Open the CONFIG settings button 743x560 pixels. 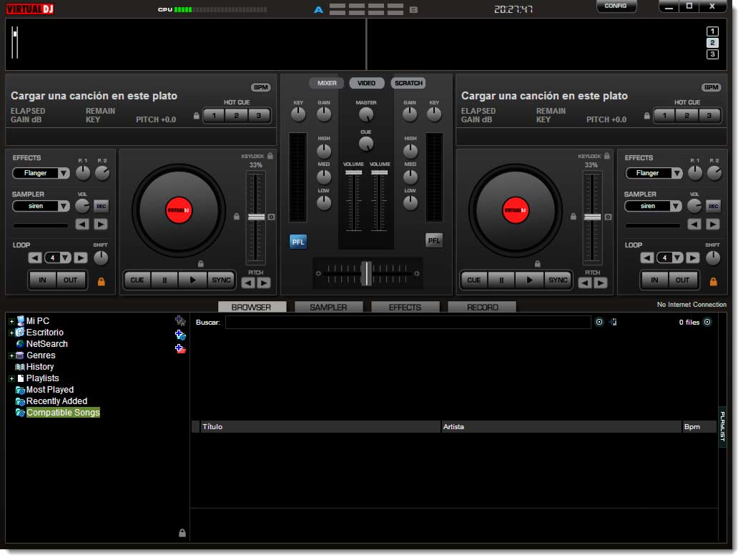(x=616, y=6)
